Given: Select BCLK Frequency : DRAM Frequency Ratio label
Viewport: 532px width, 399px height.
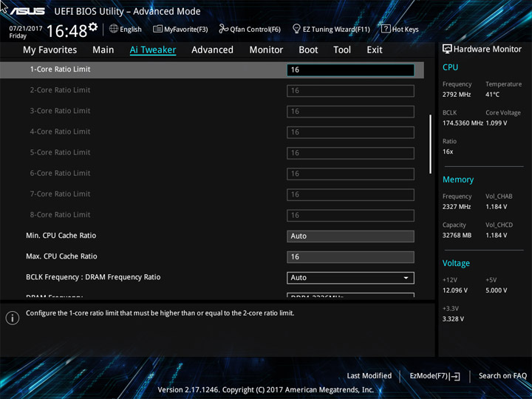Looking at the screenshot, I should (x=93, y=277).
